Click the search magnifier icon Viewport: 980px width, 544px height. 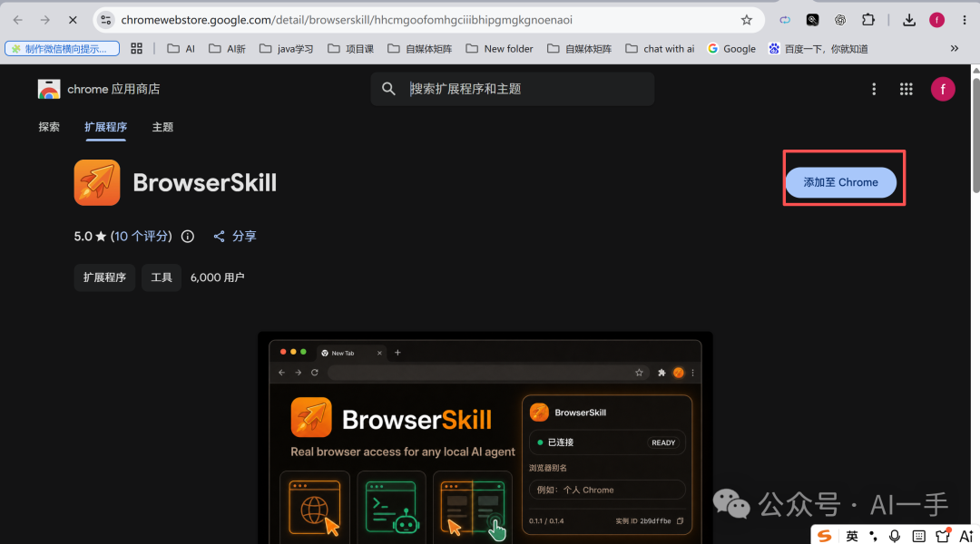388,89
